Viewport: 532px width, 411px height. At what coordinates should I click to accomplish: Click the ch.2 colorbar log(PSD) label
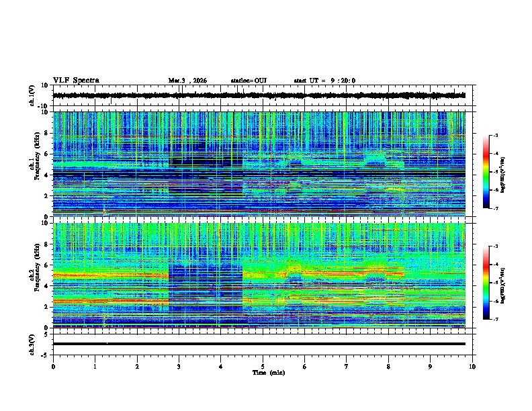(503, 286)
